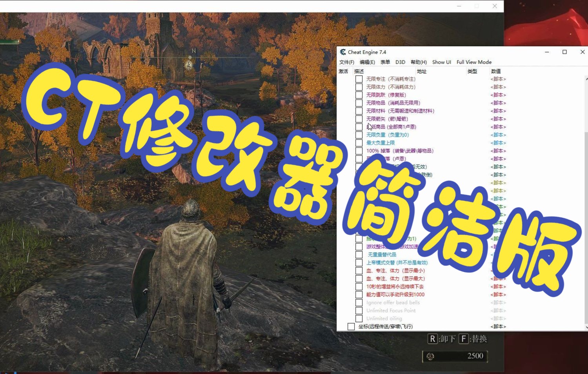The width and height of the screenshot is (588, 374).
Task: Select the 能力值可以手动升级到1000 text
Action: coord(395,294)
